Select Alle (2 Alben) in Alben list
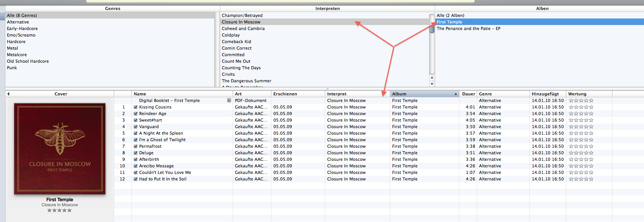644x222 pixels. click(539, 15)
